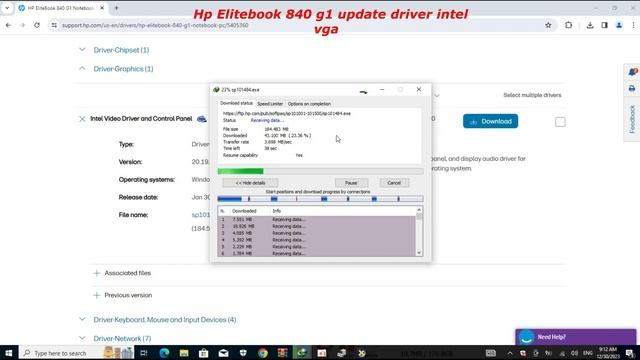
Task: Click the blue Download button
Action: 490,121
